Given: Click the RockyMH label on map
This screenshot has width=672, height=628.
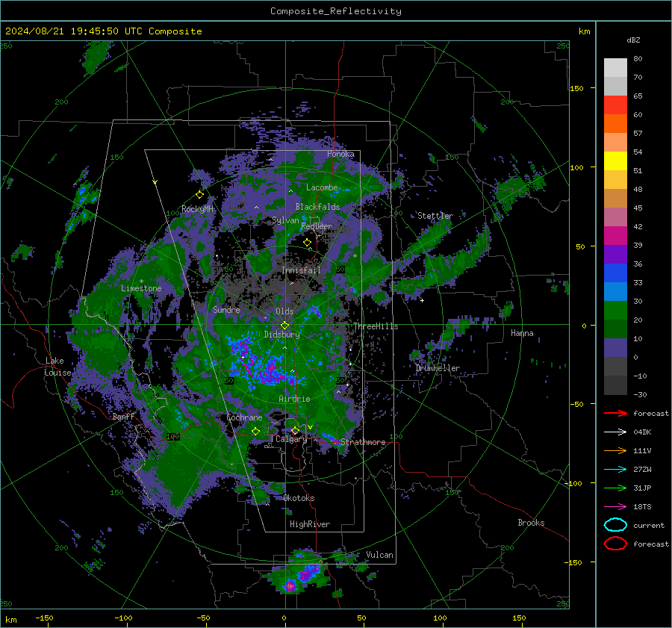Looking at the screenshot, I should (197, 209).
